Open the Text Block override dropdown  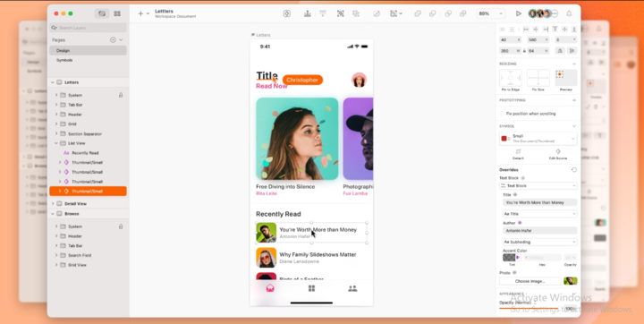tap(538, 186)
